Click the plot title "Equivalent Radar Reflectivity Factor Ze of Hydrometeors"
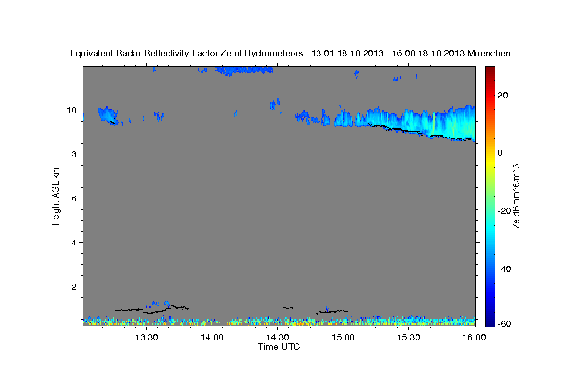 (x=187, y=54)
